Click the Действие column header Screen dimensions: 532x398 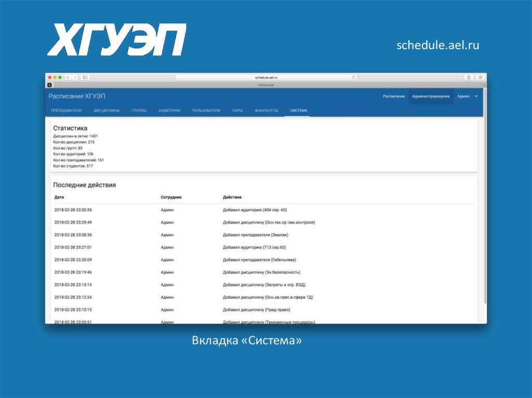point(232,197)
